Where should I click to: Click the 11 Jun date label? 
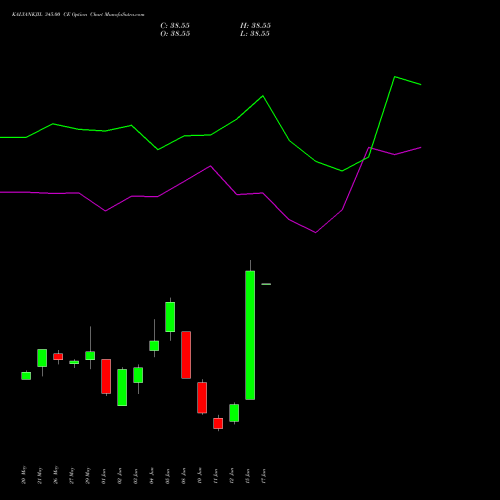[x=216, y=476]
